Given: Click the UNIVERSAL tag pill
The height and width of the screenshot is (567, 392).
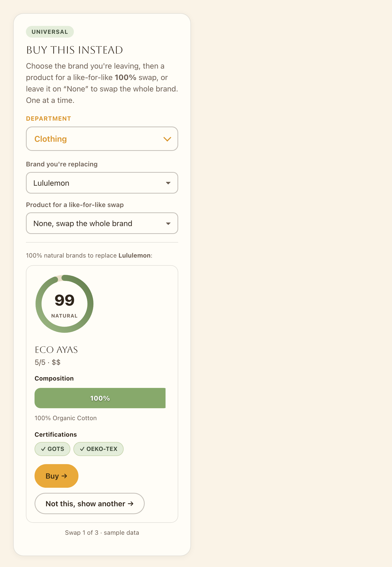Looking at the screenshot, I should [x=50, y=32].
